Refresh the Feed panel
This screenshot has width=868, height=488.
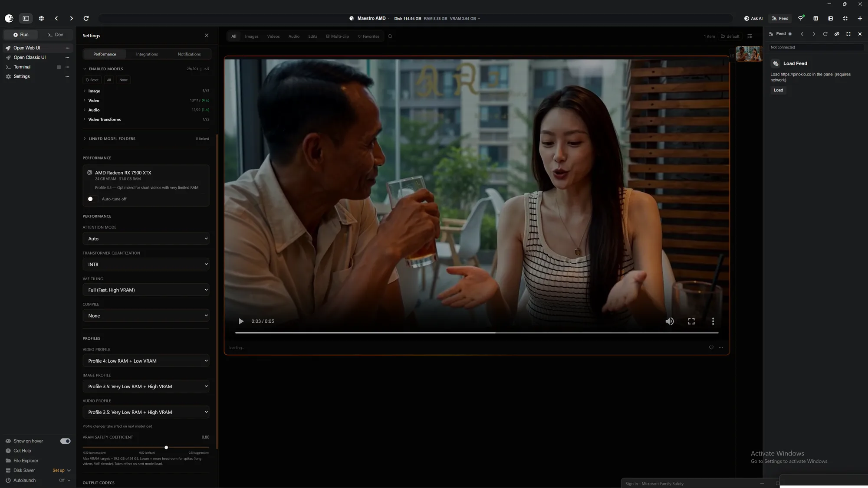[825, 34]
